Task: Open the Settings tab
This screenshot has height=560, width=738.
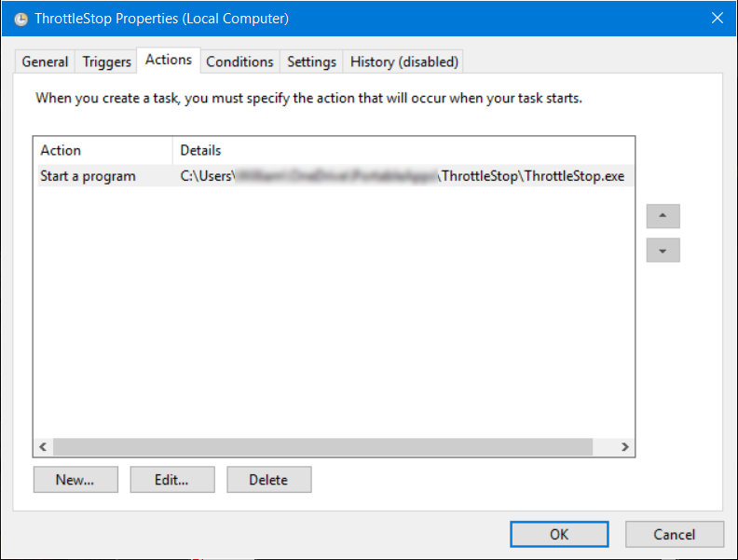Action: coord(311,61)
